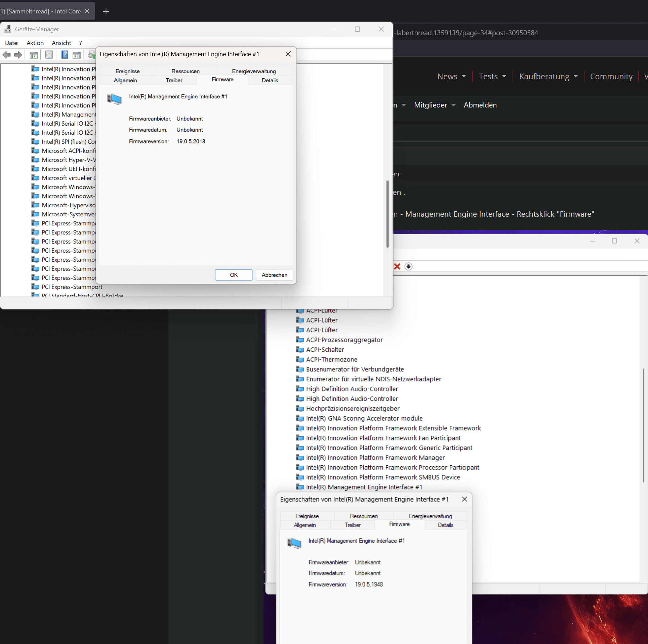Click the Back arrow toolbar icon
Screen dimensions: 648x644
click(x=6, y=55)
